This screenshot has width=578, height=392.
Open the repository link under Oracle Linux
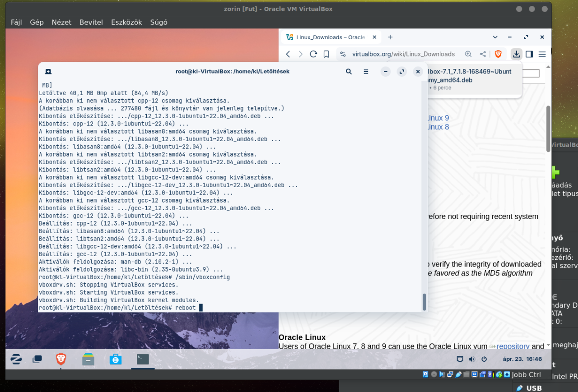513,346
